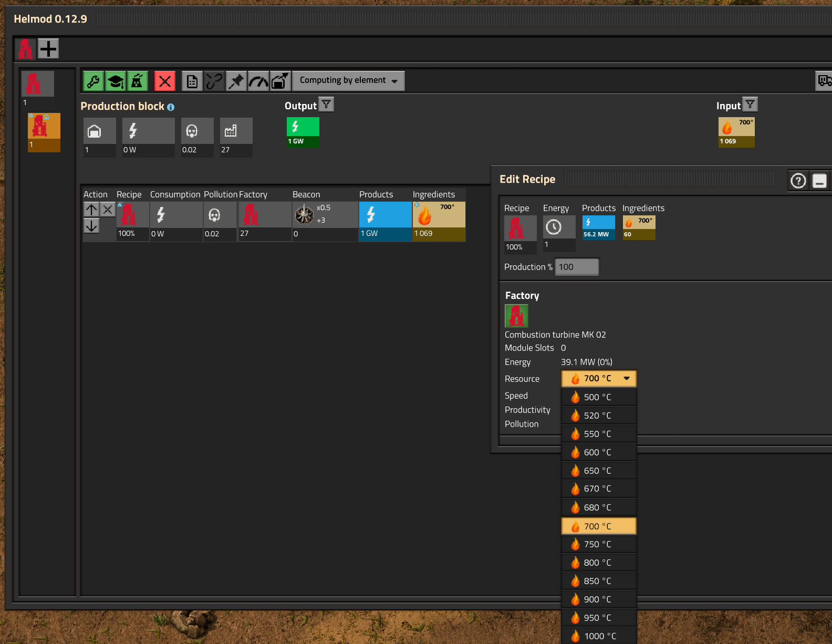Select 520 °C resource option
832x644 pixels.
point(599,416)
